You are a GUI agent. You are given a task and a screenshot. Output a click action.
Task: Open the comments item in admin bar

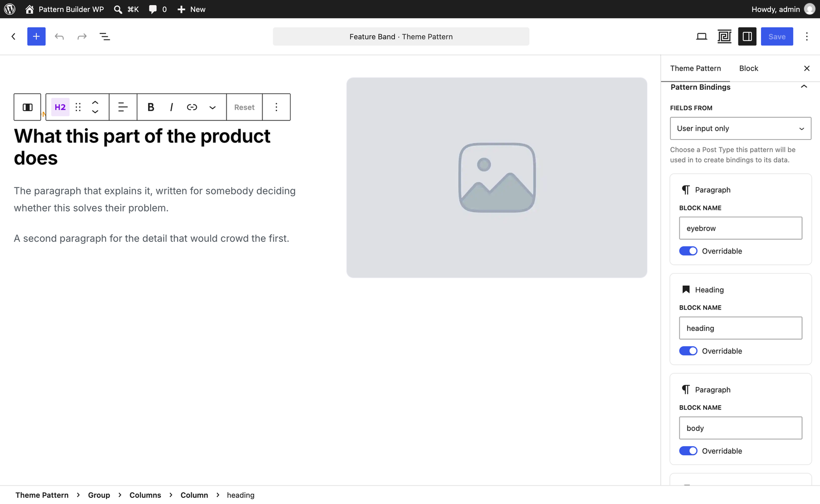pos(158,9)
